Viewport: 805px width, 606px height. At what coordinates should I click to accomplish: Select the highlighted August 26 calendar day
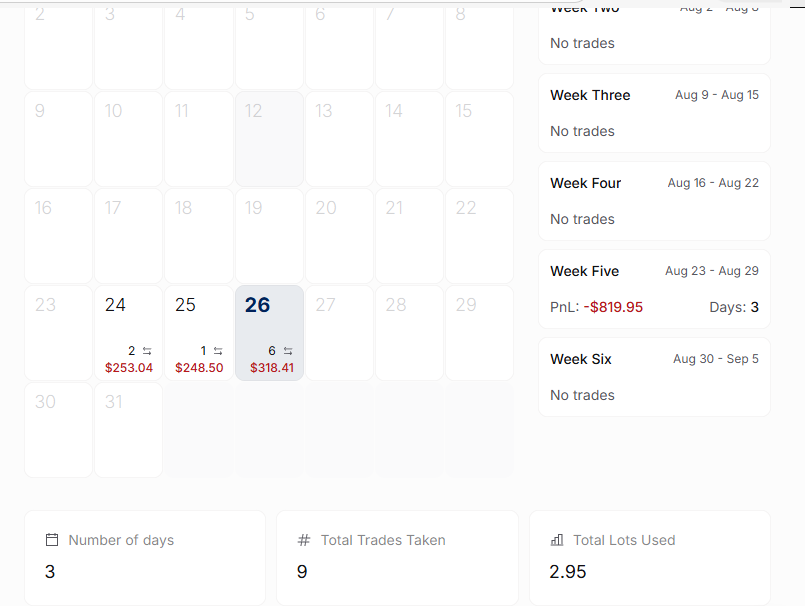tap(270, 333)
